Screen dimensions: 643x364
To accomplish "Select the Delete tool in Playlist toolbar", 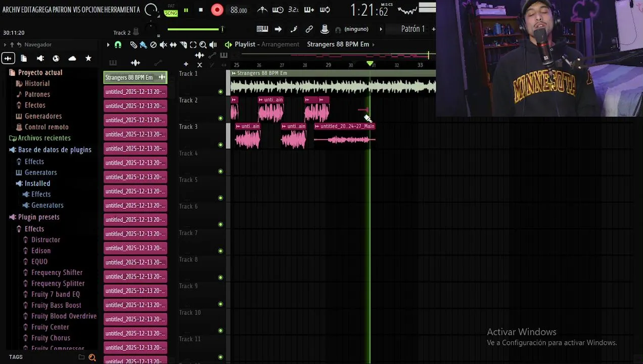I will 153,44.
